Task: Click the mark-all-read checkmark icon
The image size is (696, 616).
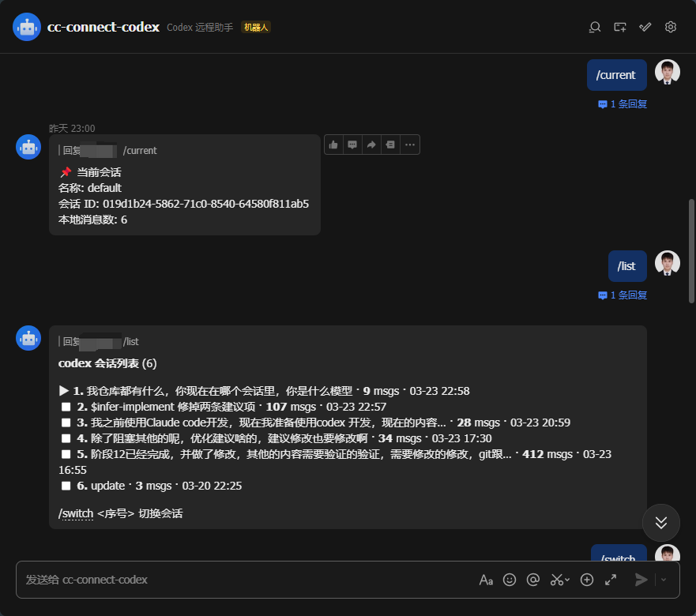Action: (645, 27)
